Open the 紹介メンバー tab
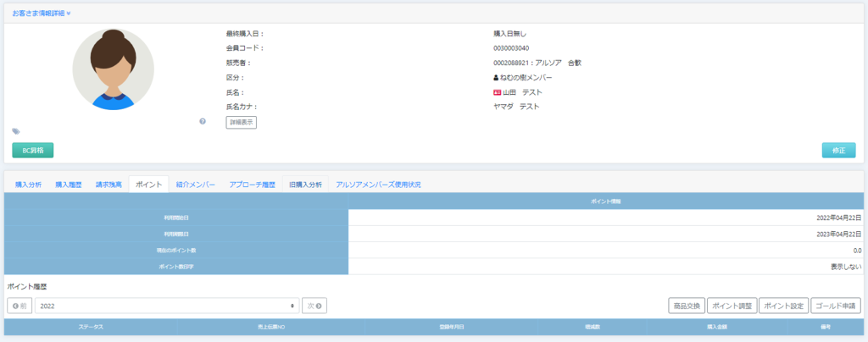 (x=196, y=184)
